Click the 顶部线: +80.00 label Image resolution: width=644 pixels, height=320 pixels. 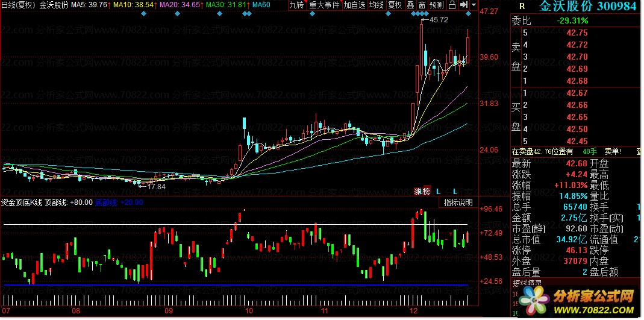69,202
